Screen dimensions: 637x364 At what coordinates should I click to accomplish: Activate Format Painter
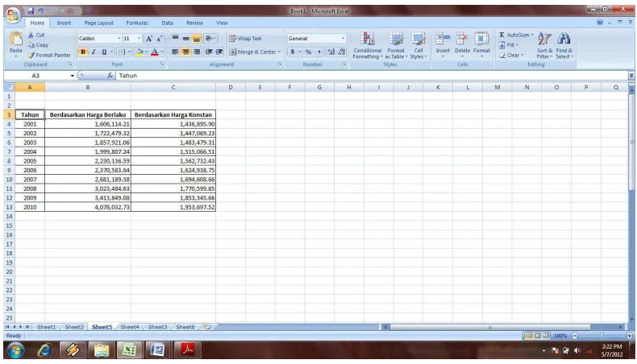(49, 56)
